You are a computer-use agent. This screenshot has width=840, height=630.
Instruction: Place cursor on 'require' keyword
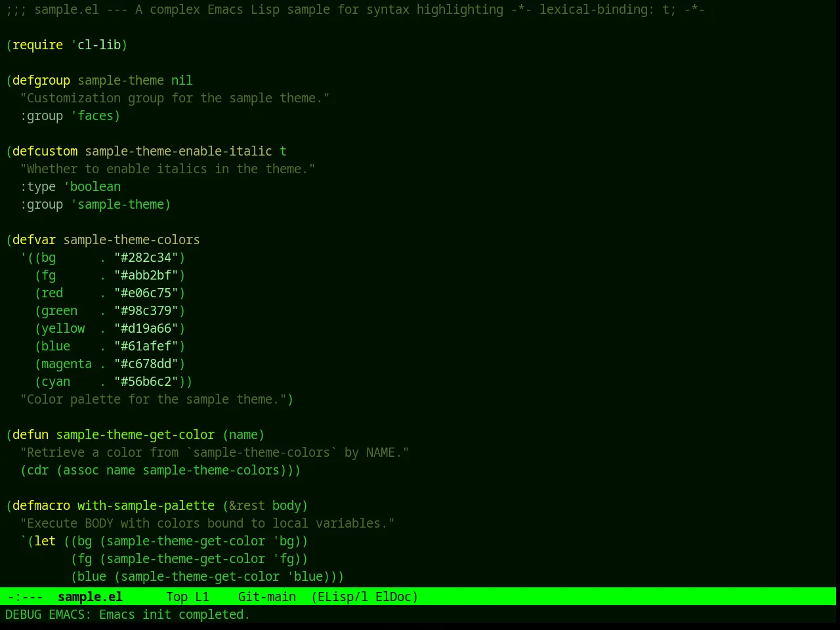pos(38,45)
